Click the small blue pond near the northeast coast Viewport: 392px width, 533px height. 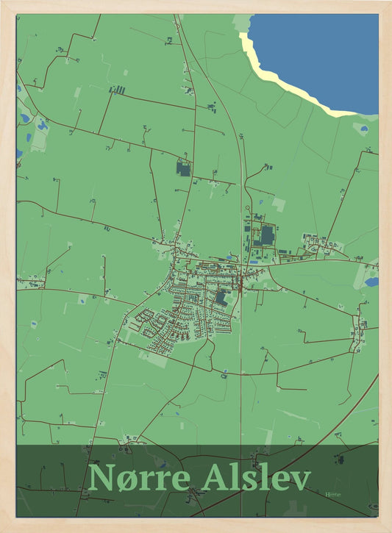364,129
